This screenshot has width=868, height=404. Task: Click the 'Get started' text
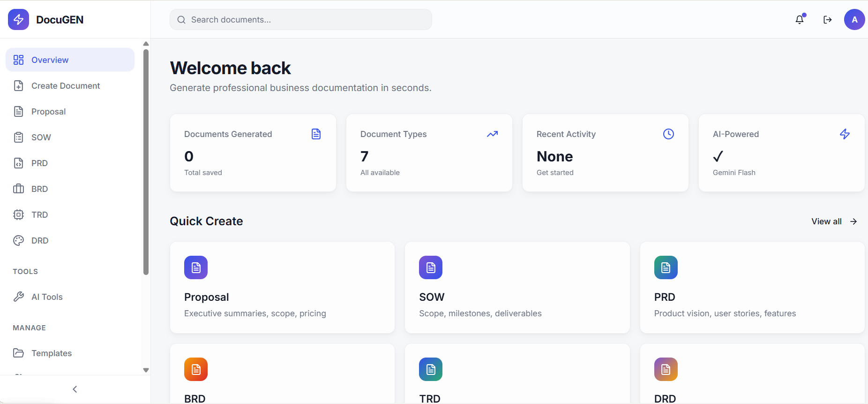(x=555, y=173)
